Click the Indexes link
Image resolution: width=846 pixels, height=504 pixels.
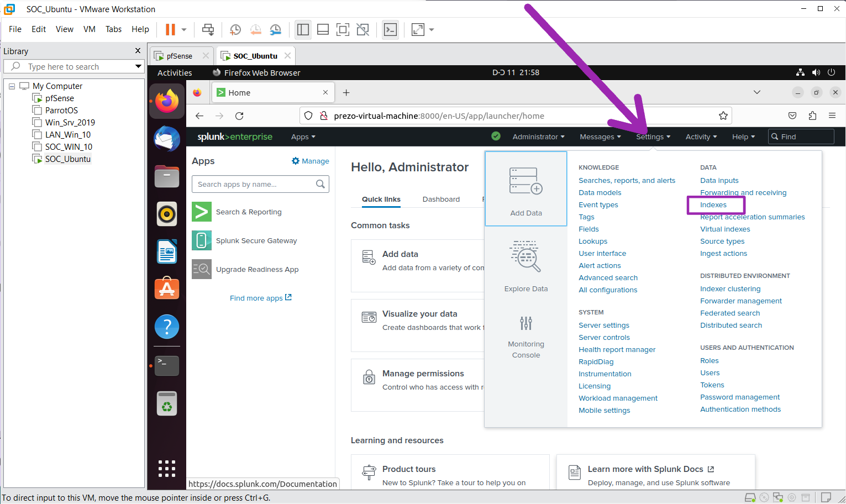713,205
